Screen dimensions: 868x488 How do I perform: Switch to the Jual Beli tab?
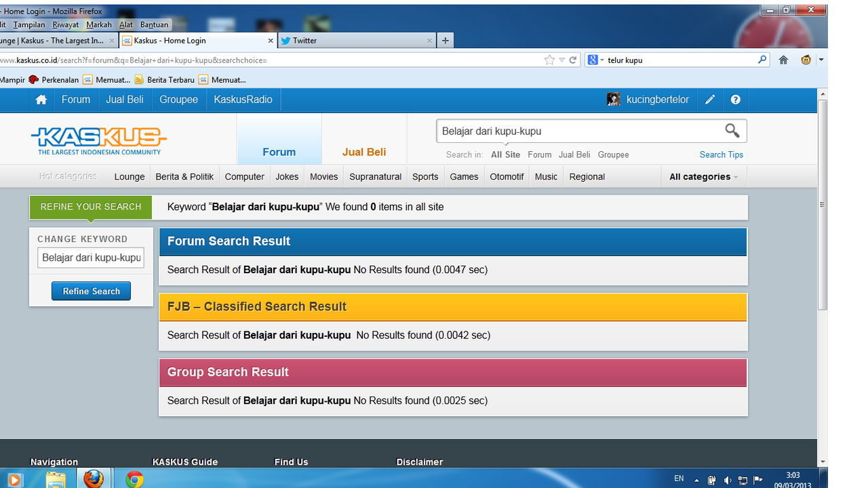pyautogui.click(x=364, y=140)
